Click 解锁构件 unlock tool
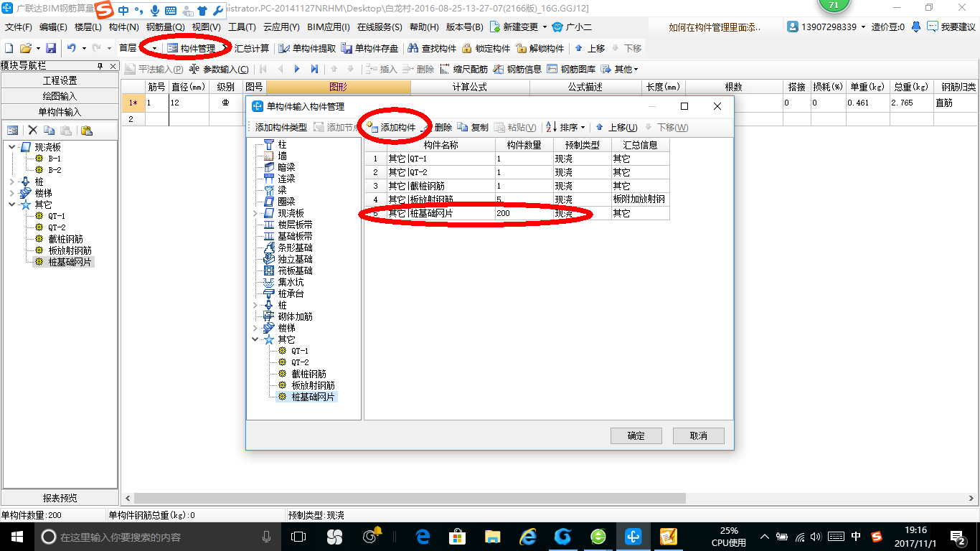 click(x=540, y=48)
